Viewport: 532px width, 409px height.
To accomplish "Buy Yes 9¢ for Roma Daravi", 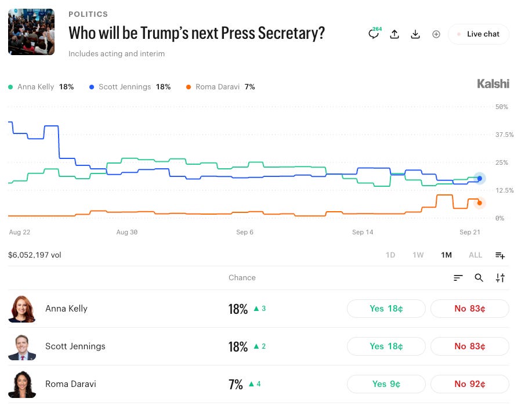I will 386,384.
